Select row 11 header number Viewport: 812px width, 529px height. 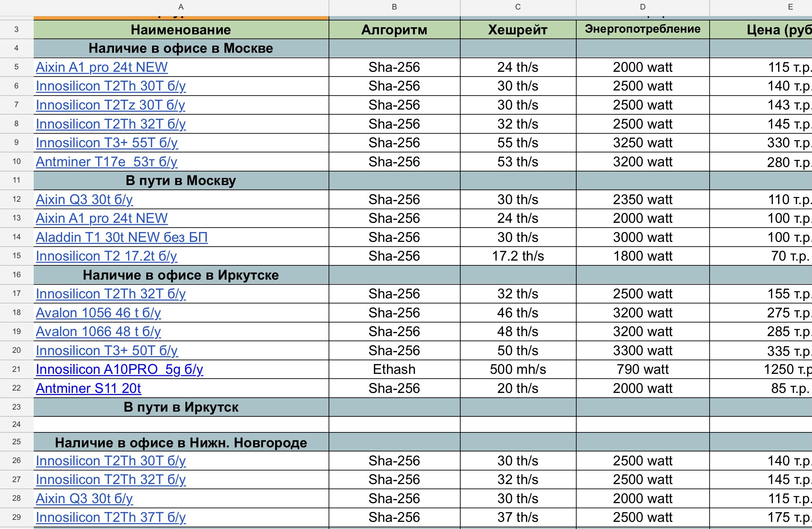tap(16, 180)
